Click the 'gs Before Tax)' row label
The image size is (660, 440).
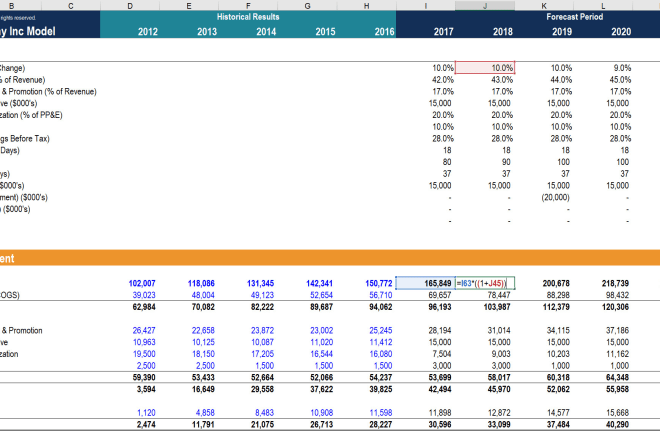25,139
